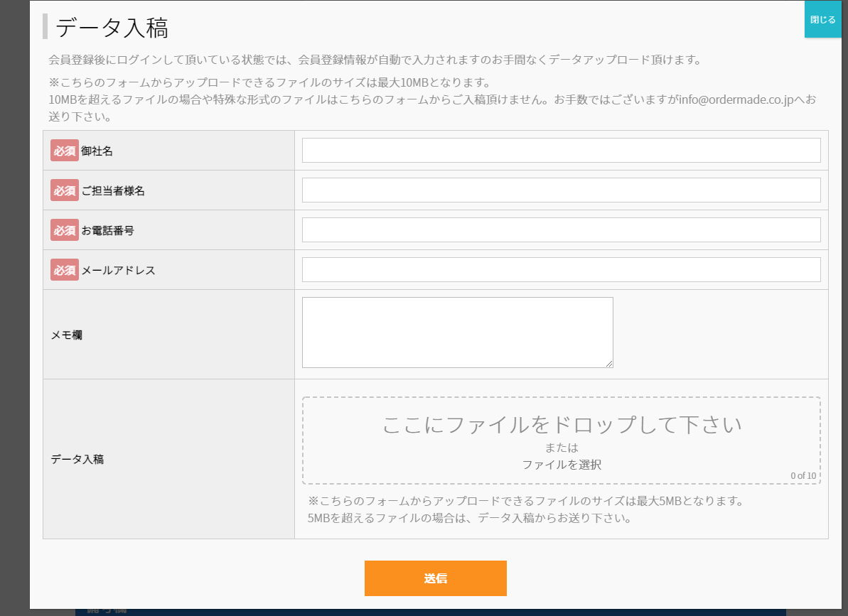The image size is (848, 616).
Task: Focus the ご担当者様名 input box
Action: 561,190
